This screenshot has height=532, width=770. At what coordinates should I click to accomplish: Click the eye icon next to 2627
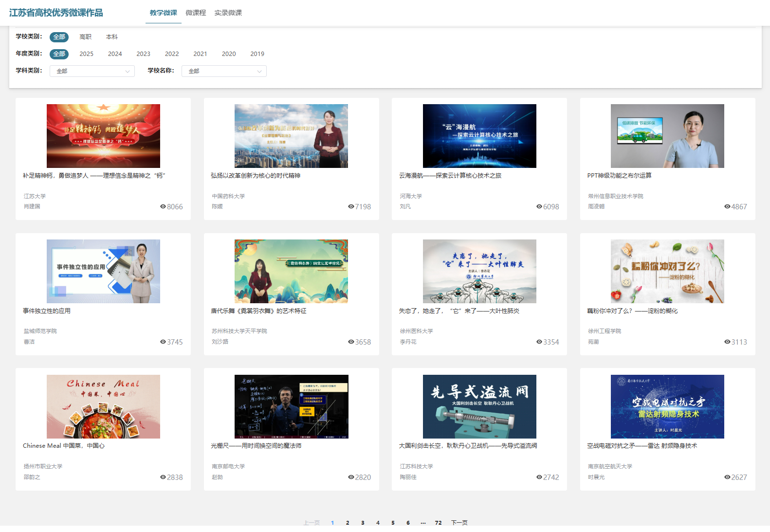coord(727,477)
